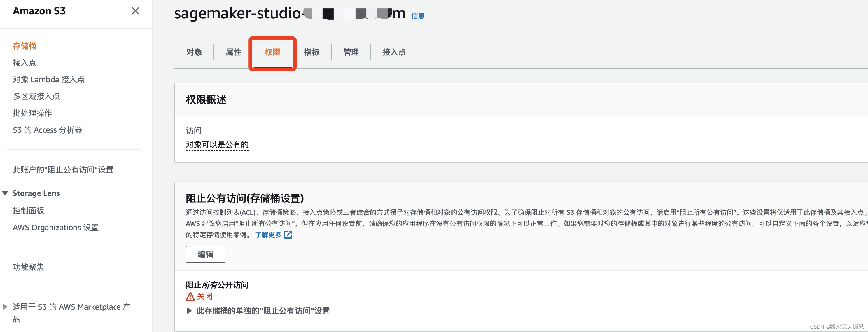Open Storage Lens 控制面板
This screenshot has height=332, width=868.
click(x=29, y=211)
